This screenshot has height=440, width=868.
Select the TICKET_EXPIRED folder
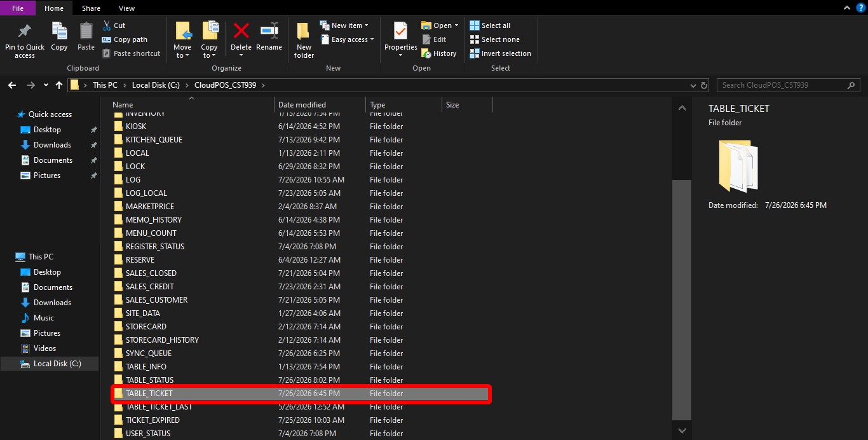pos(153,420)
